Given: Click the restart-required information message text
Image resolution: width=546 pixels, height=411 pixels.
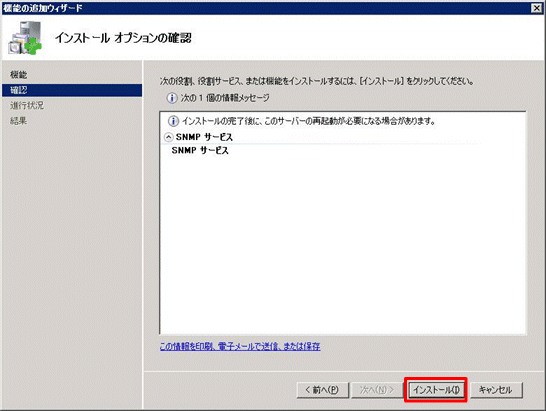Looking at the screenshot, I should [x=309, y=121].
